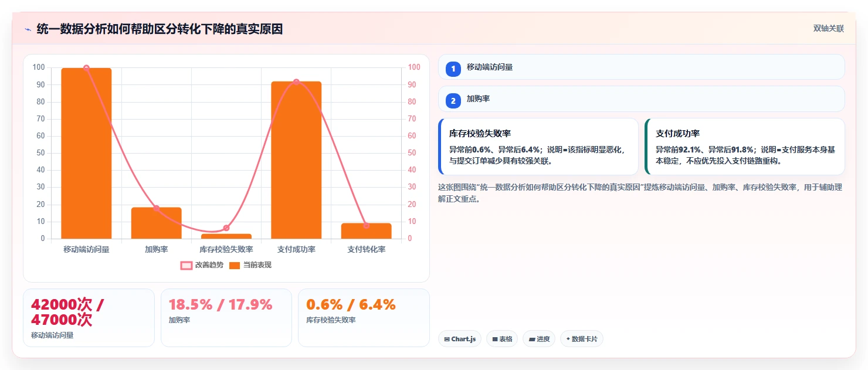Click the 进度 tag

tap(539, 339)
